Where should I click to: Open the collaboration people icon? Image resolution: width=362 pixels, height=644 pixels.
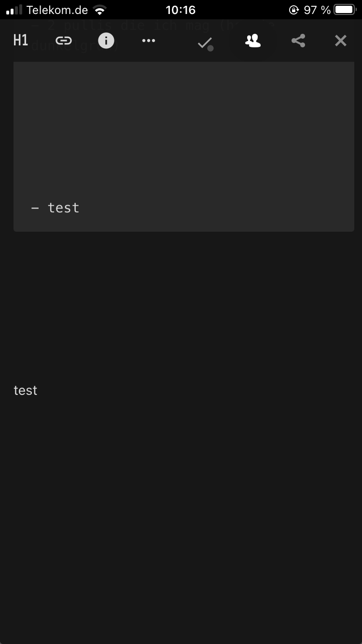tap(252, 41)
